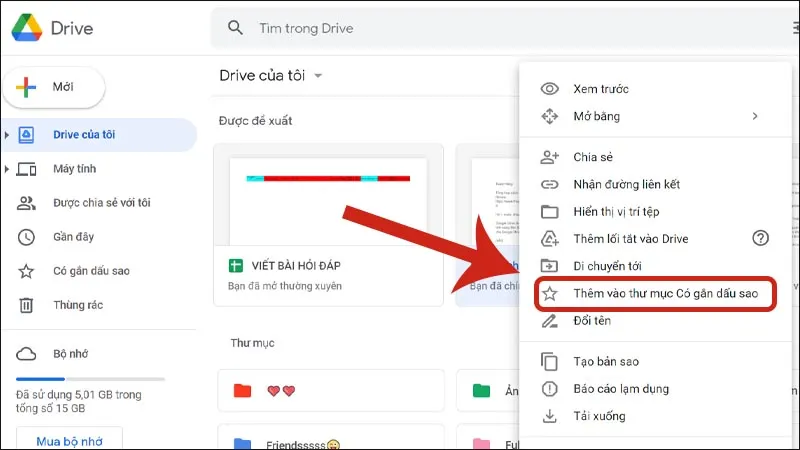Click the help question mark icon
Viewport: 800px width, 450px height.
pos(760,238)
